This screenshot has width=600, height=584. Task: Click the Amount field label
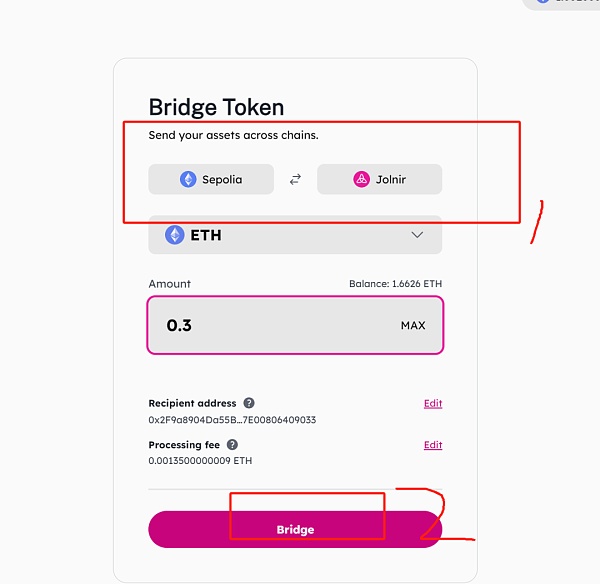pos(169,284)
